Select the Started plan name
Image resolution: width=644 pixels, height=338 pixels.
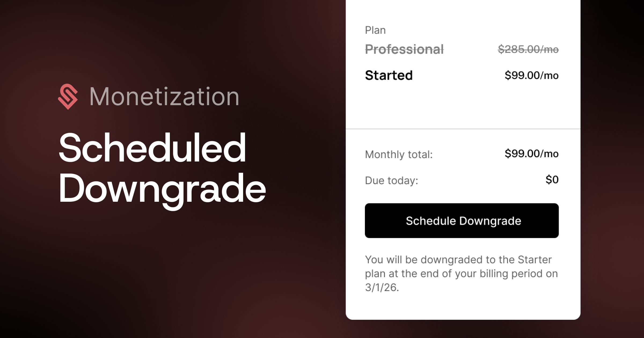[x=389, y=75]
